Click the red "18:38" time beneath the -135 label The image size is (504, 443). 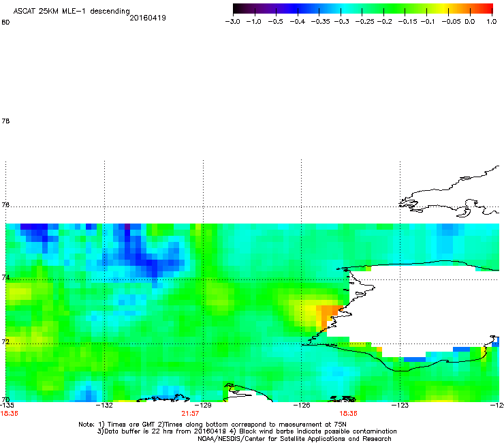coord(10,414)
